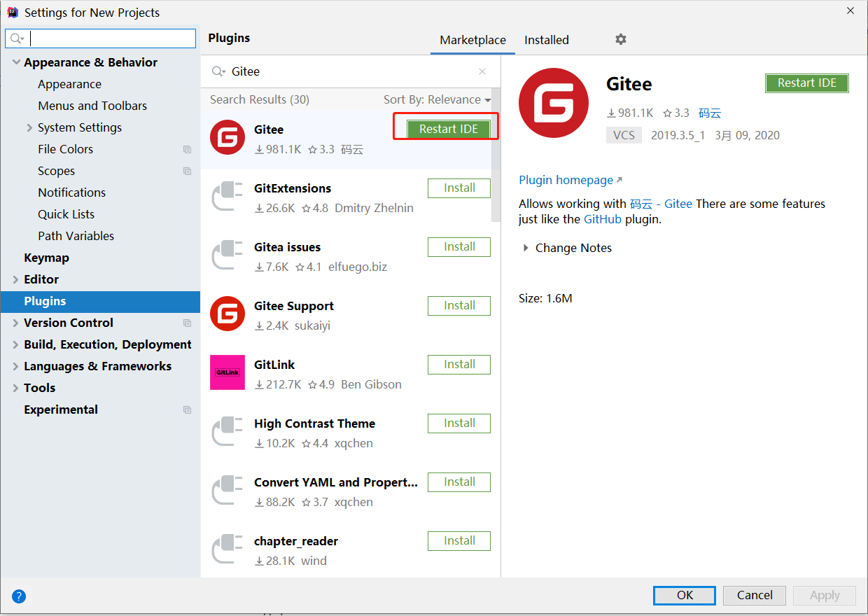
Task: Install the GitExtensions plugin
Action: 459,188
